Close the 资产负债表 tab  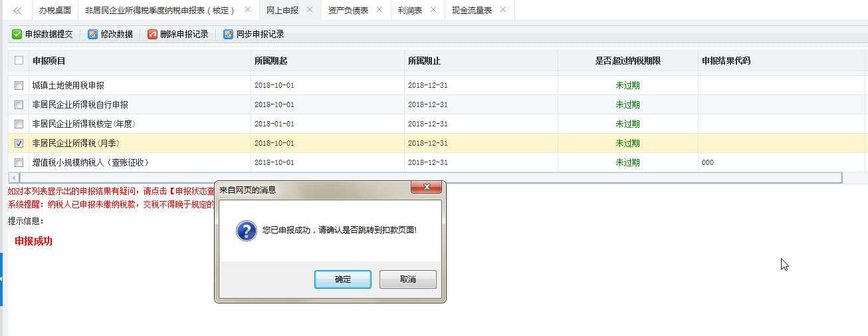pos(380,10)
